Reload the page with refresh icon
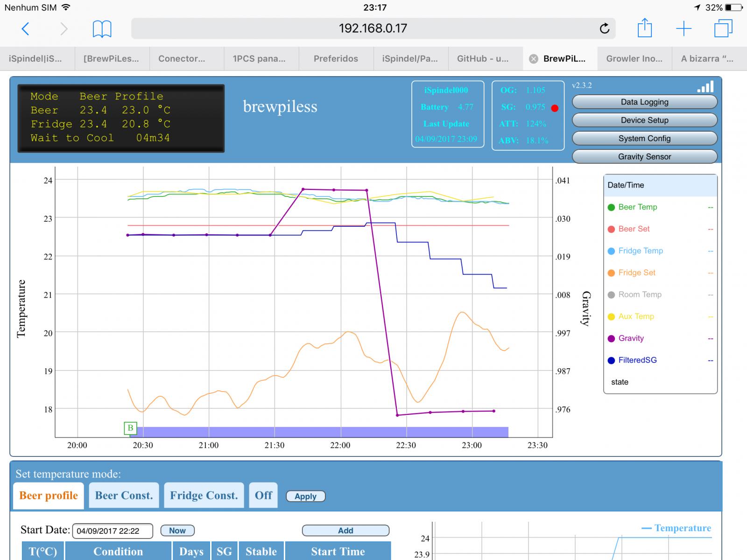 pyautogui.click(x=604, y=28)
